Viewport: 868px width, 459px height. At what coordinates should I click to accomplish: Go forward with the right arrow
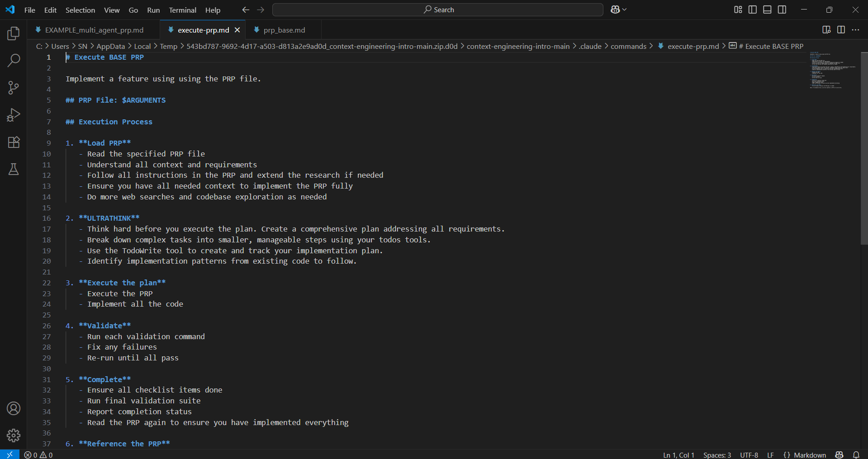coord(261,9)
